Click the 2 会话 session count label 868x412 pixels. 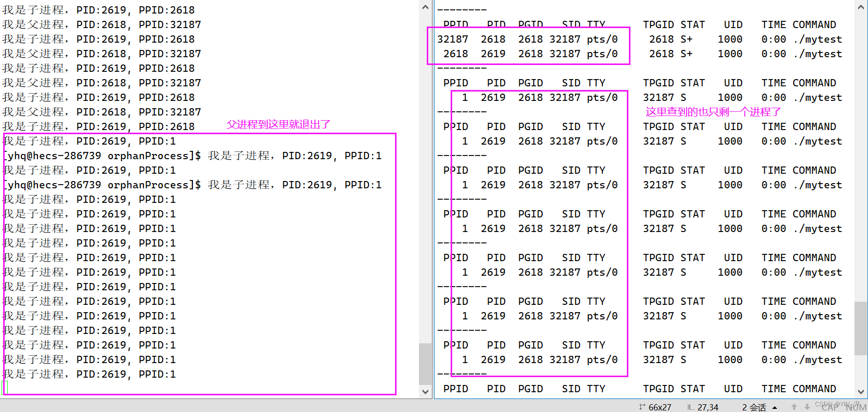(x=754, y=407)
